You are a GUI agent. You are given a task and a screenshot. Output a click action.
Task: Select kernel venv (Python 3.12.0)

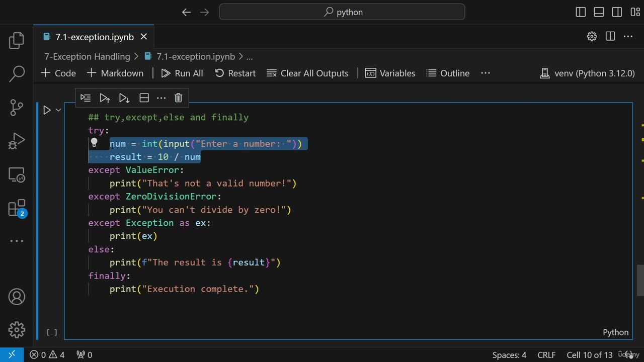coord(587,73)
